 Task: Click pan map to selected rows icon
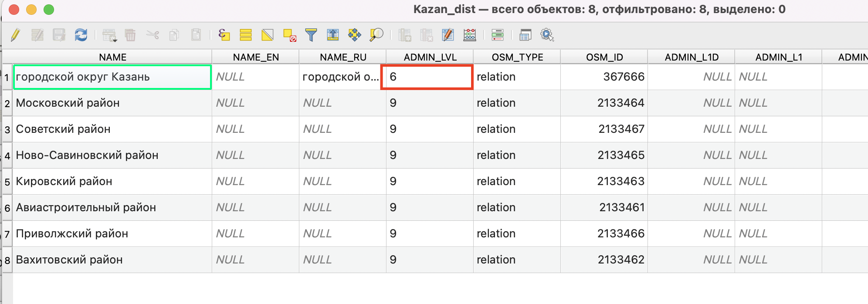tap(355, 35)
